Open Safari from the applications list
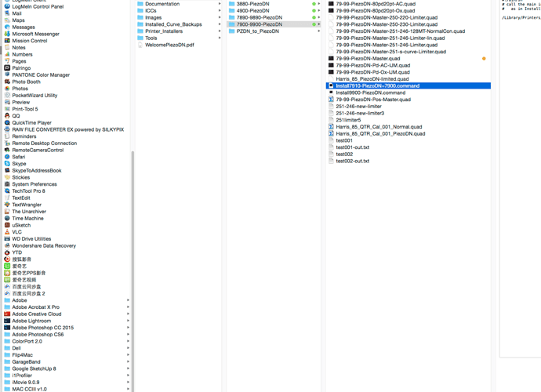Image resolution: width=541 pixels, height=392 pixels. [x=18, y=157]
